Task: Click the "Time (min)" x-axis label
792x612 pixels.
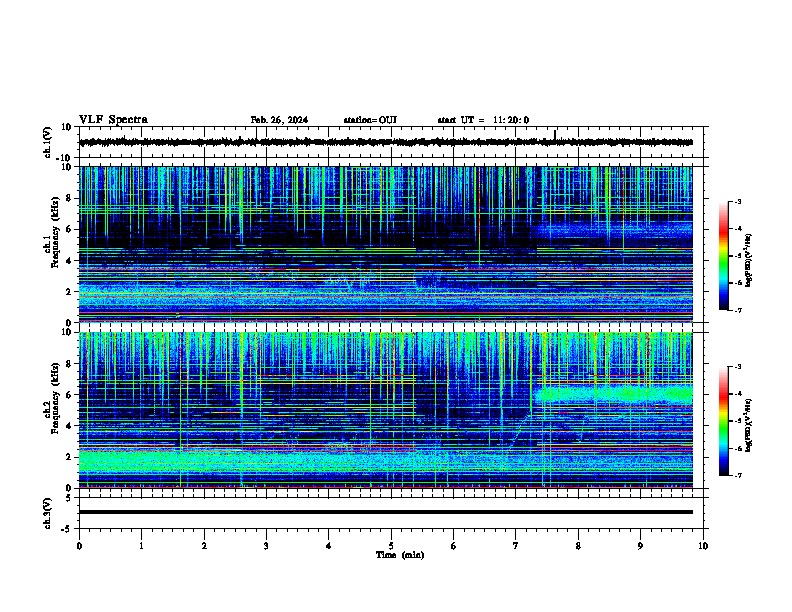Action: [x=400, y=555]
